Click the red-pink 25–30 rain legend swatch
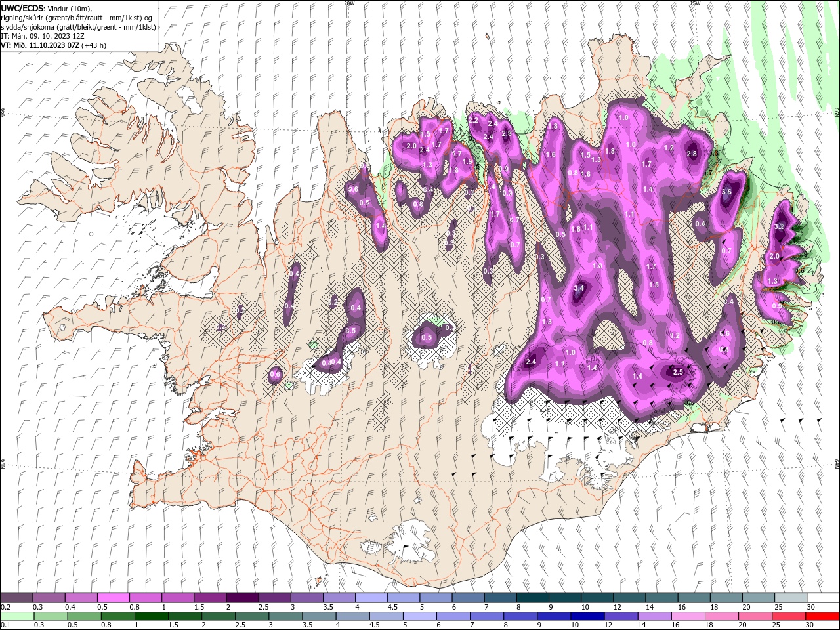 (x=789, y=616)
